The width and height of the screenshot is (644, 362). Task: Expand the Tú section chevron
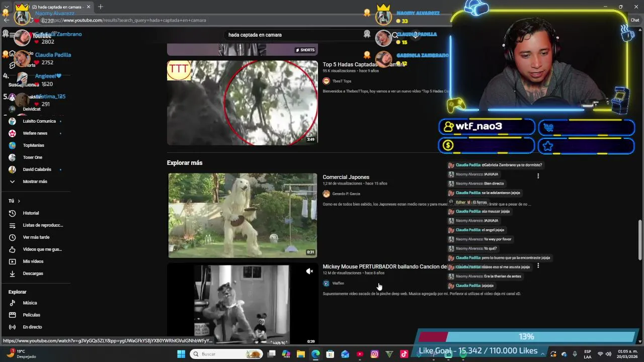coord(19,201)
